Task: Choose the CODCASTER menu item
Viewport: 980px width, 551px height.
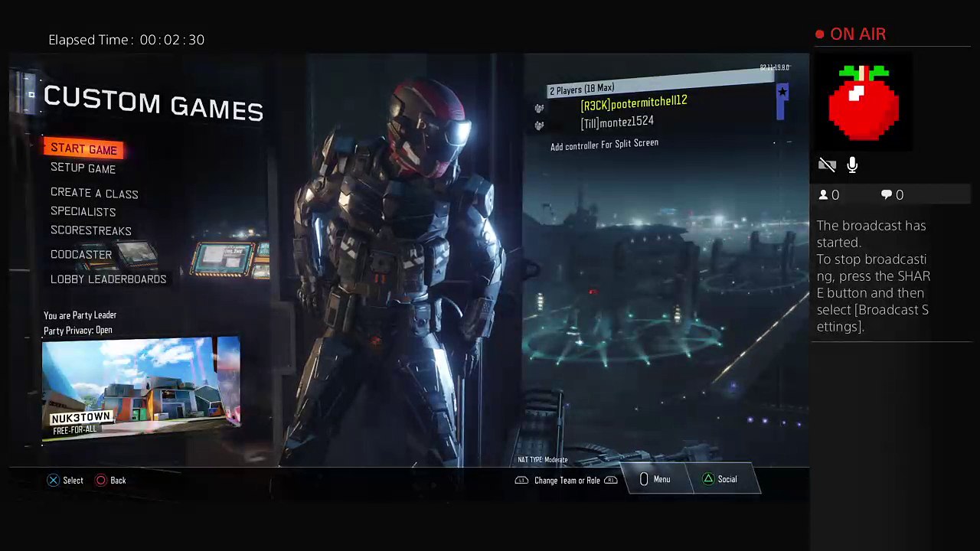Action: (x=81, y=255)
